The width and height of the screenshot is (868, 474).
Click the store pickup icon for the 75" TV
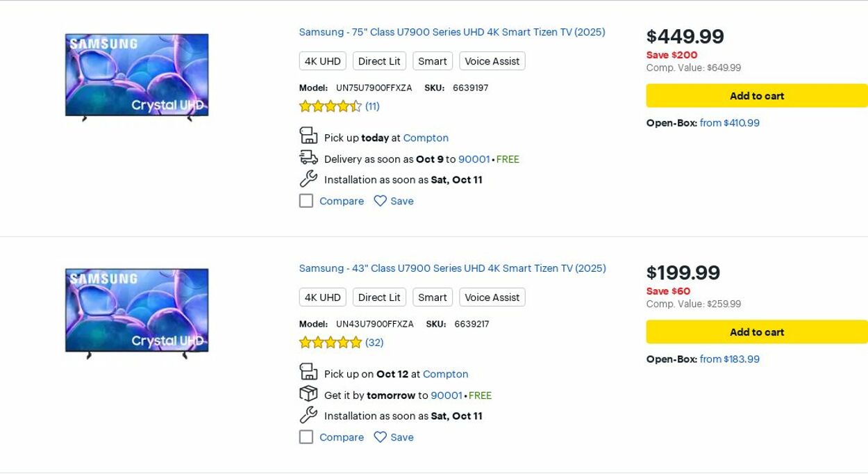pyautogui.click(x=308, y=136)
